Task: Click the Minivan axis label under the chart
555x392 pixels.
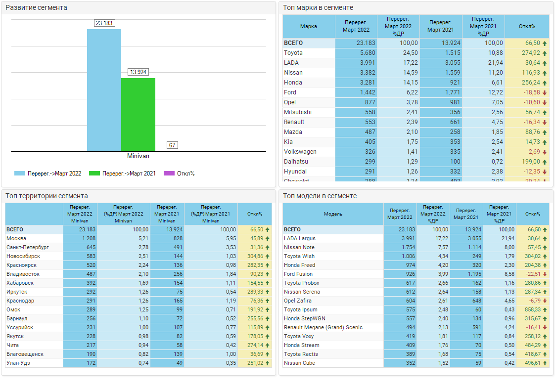Action: click(x=138, y=156)
